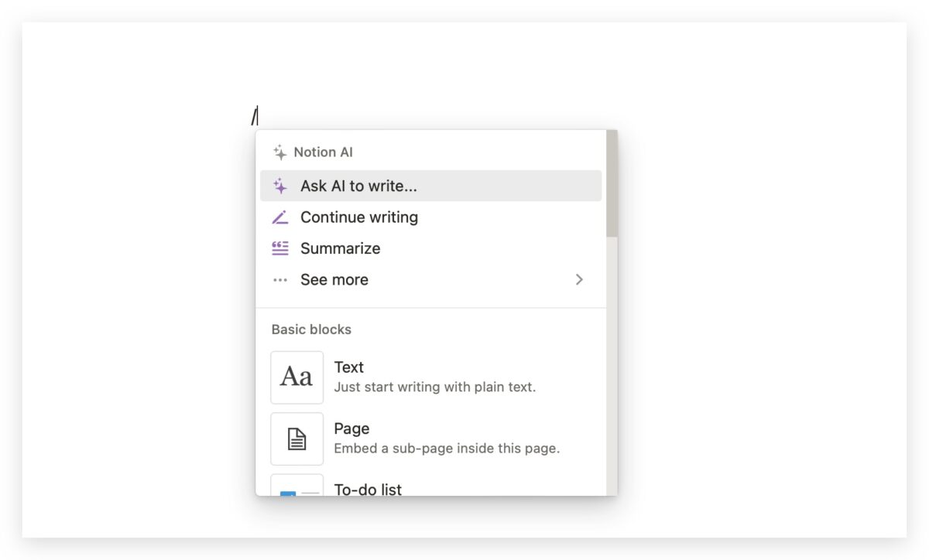This screenshot has width=929, height=560.
Task: Click the sparkle icon beside Ask AI to write
Action: [x=280, y=186]
